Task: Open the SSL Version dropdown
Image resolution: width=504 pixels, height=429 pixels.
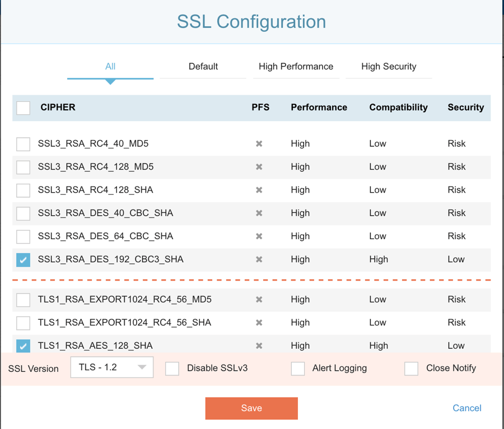Action: click(x=112, y=368)
